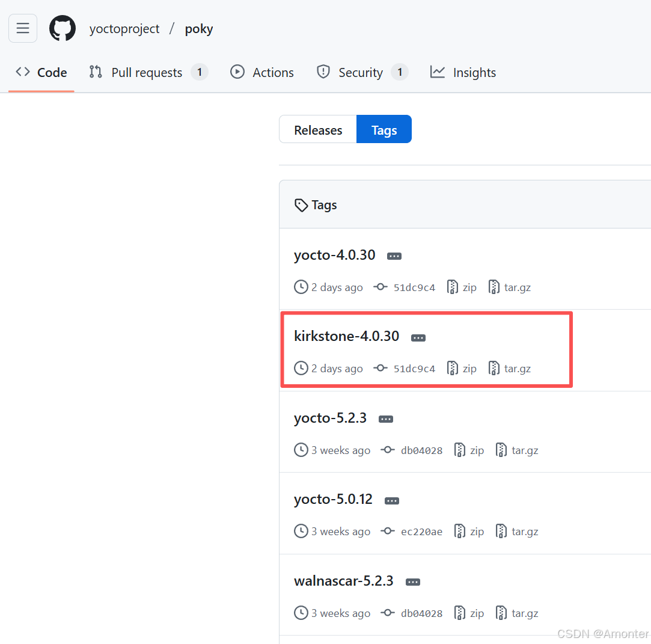Switch to the Releases view

point(318,129)
